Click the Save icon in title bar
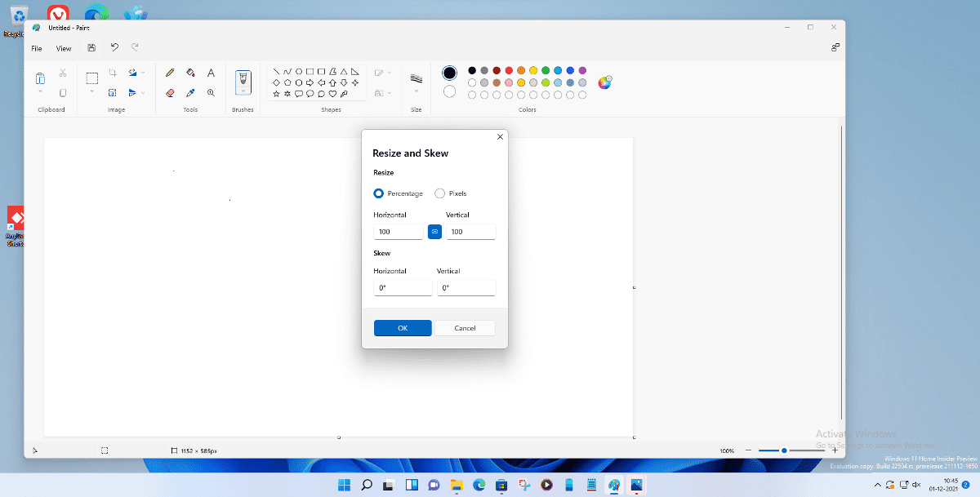 point(91,48)
